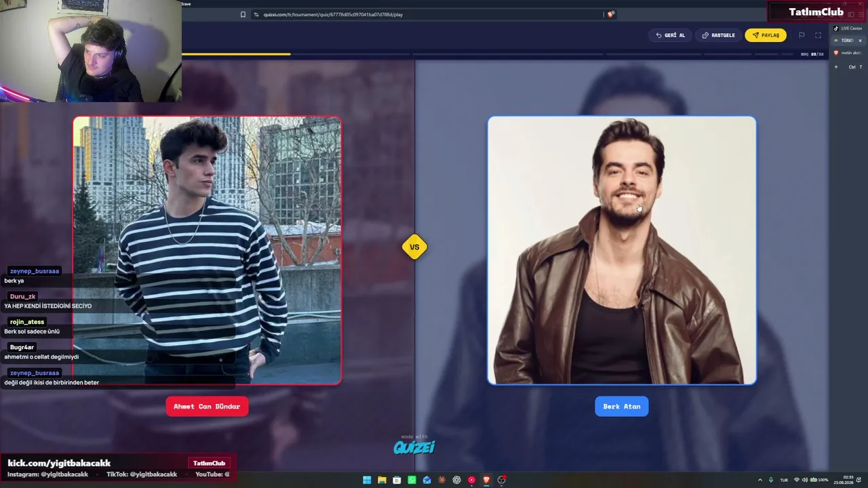Switch to the metin tab with Brave icon

[x=848, y=53]
